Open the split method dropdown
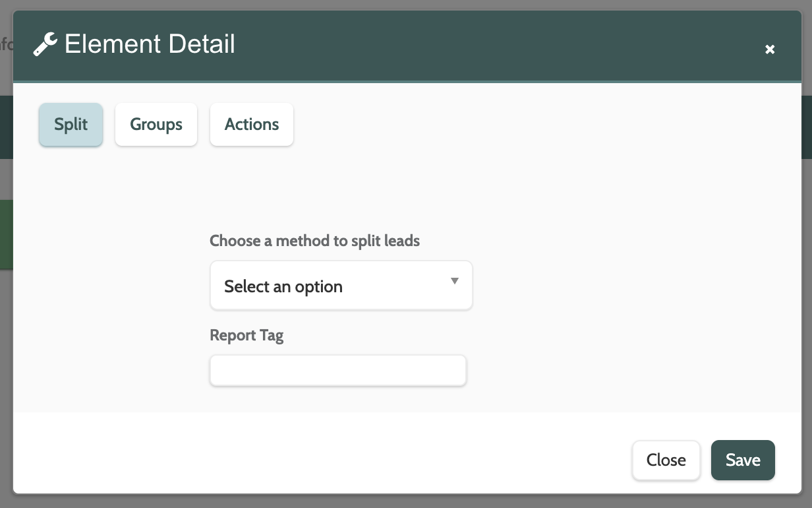 click(341, 286)
